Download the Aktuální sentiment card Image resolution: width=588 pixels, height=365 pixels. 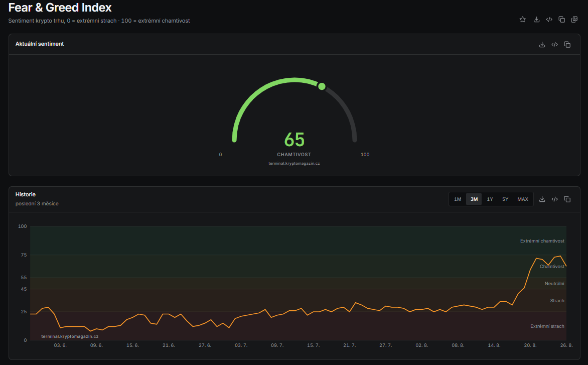click(x=542, y=45)
